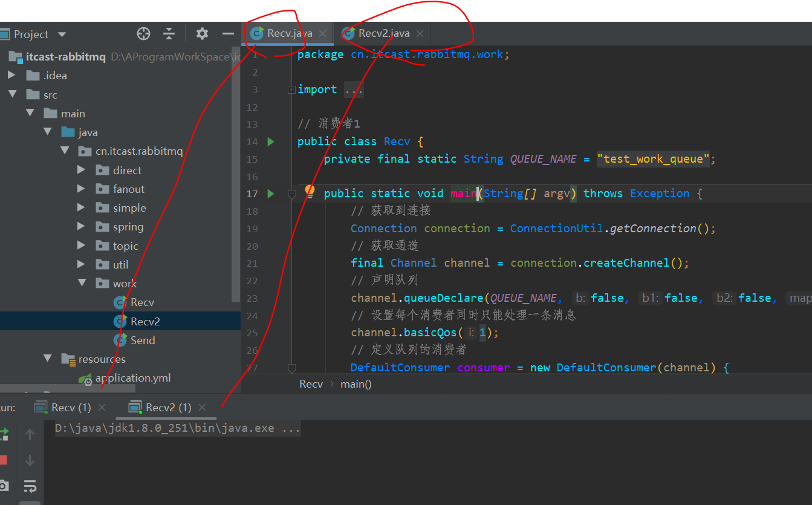Click the "test_work_queue" string literal
The height and width of the screenshot is (505, 812).
(x=653, y=159)
